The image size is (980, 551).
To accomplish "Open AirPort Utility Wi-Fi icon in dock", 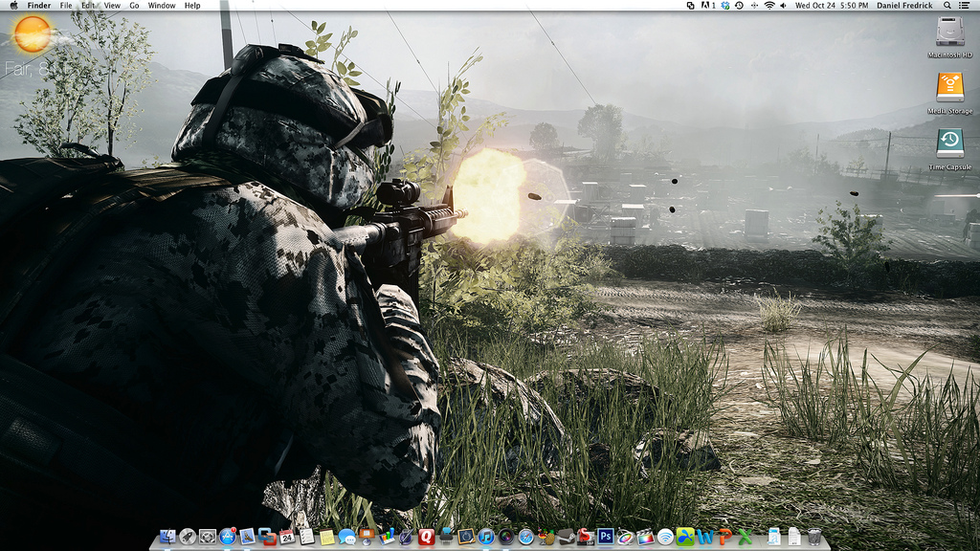I will [666, 537].
